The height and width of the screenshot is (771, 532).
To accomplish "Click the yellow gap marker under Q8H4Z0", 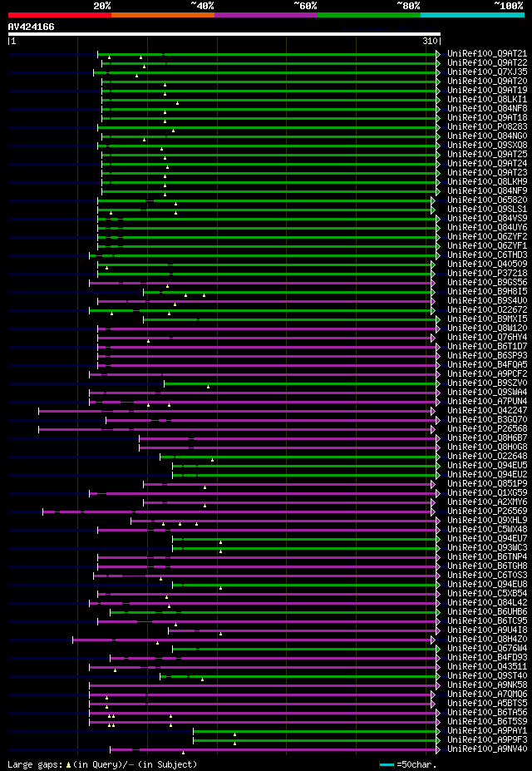I will click(x=157, y=643).
